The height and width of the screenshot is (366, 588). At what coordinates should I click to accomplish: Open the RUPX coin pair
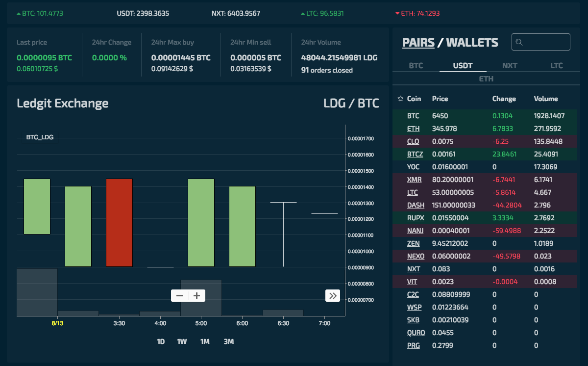(x=416, y=218)
